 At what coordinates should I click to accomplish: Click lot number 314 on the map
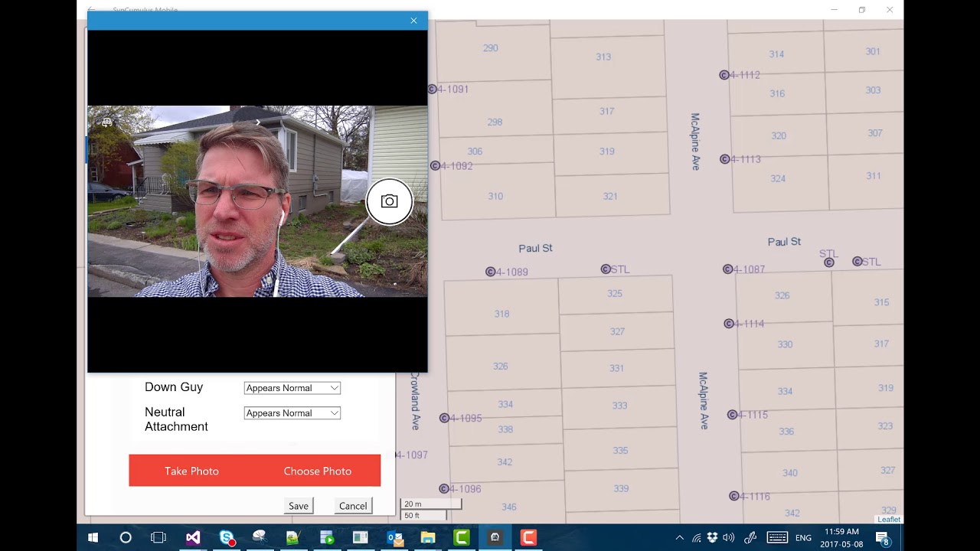coord(776,54)
